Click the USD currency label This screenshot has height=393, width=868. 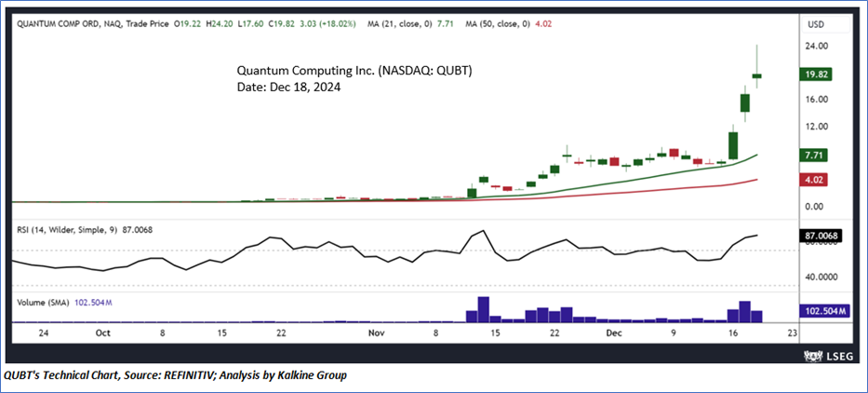818,25
